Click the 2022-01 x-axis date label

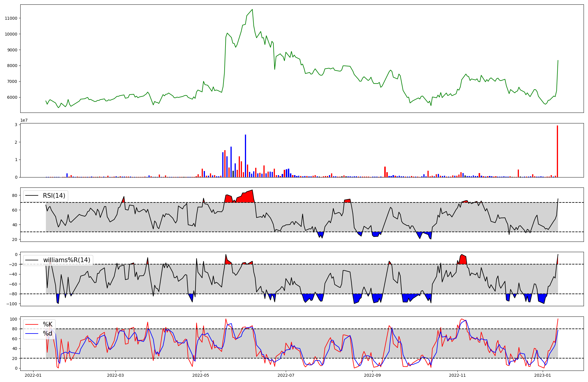coord(33,375)
